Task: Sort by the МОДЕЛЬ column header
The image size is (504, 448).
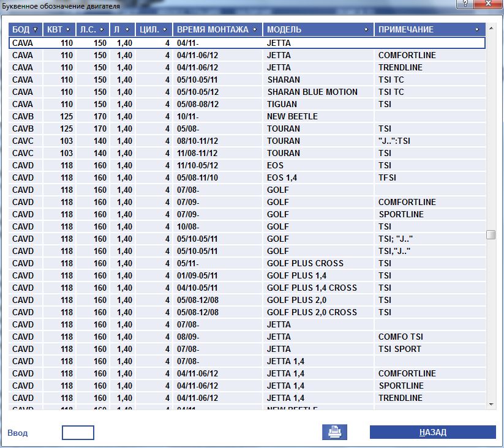Action: (x=318, y=29)
